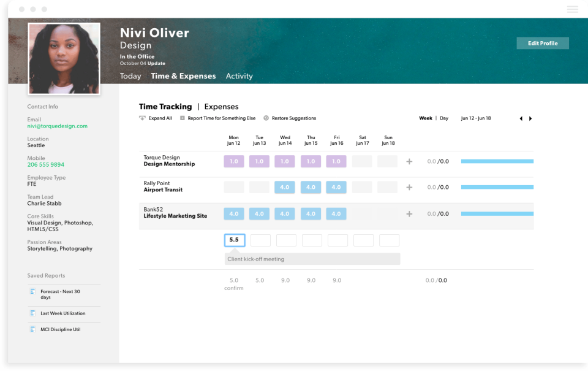
Task: Click the Restore Suggestions icon
Action: coord(265,118)
